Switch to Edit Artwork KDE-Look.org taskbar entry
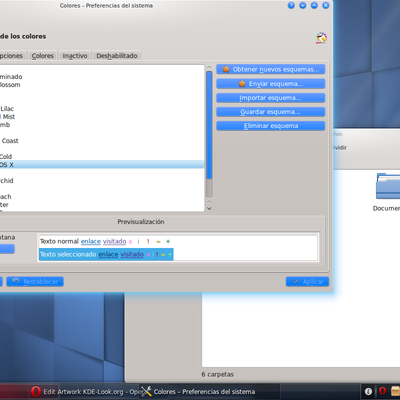400x400 pixels. (84, 391)
